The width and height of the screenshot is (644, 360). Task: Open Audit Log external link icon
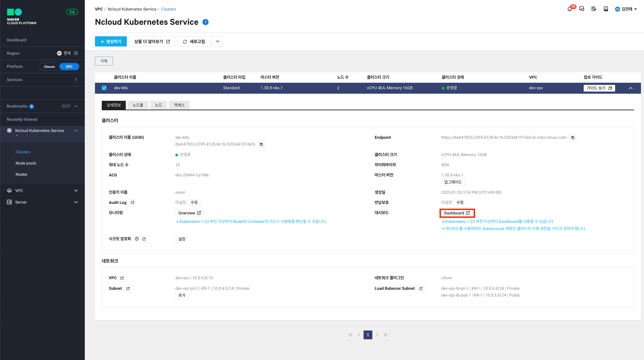133,203
